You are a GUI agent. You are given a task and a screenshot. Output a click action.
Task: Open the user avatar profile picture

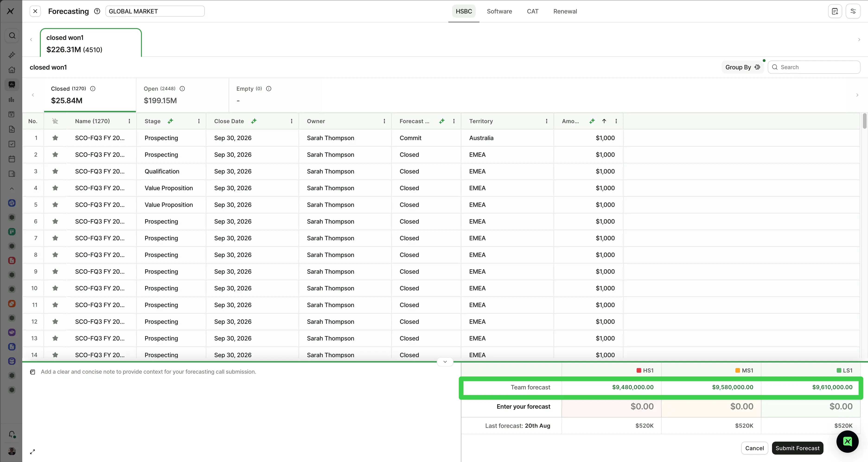(x=12, y=451)
